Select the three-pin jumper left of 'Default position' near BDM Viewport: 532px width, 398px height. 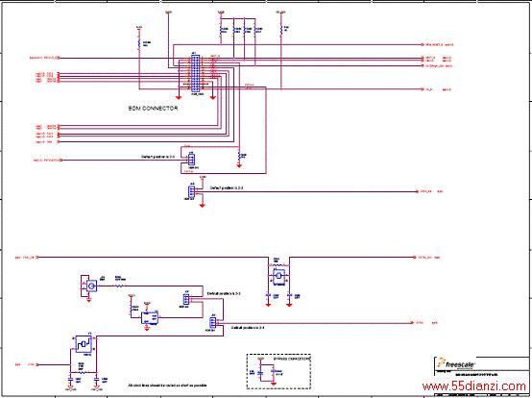point(191,159)
